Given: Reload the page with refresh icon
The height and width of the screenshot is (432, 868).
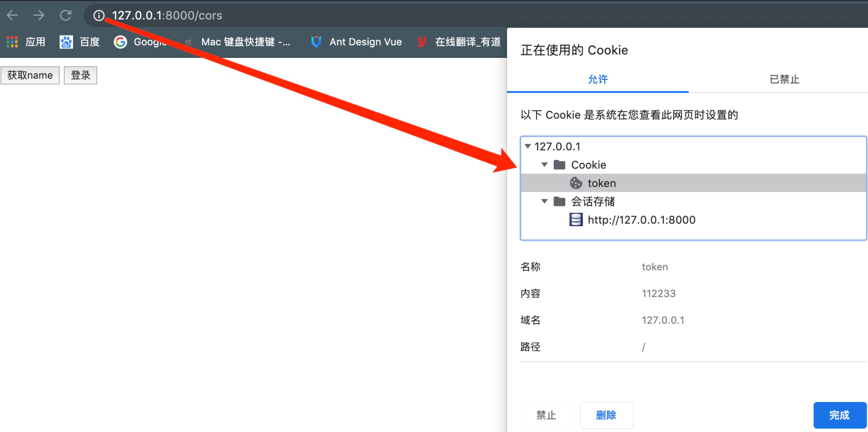Looking at the screenshot, I should tap(66, 15).
